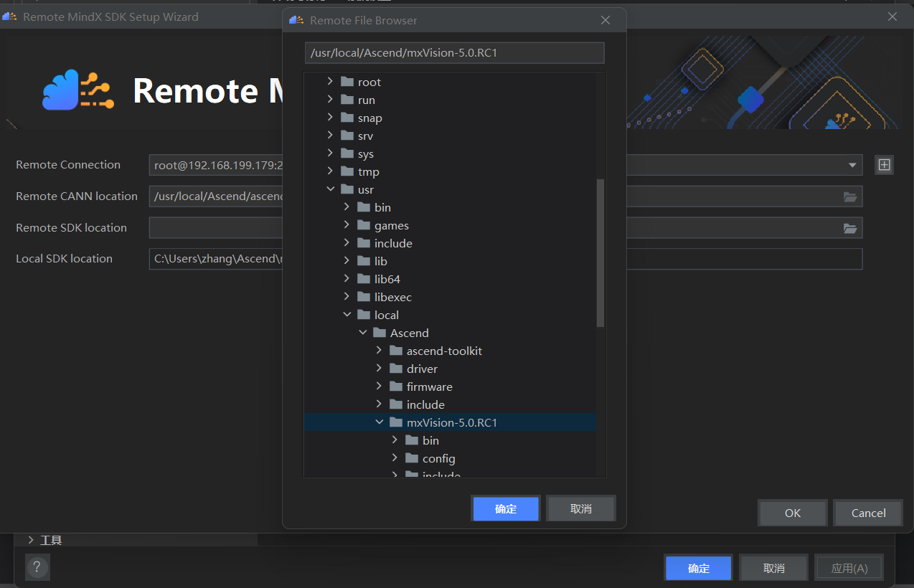Collapse the local folder chevron
Screen dimensions: 914x588
(347, 315)
